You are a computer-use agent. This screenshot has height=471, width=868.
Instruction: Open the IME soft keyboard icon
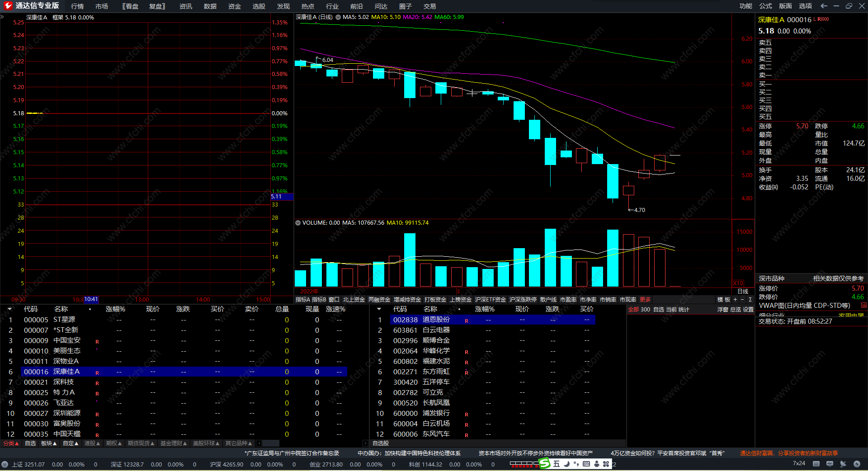click(586, 464)
